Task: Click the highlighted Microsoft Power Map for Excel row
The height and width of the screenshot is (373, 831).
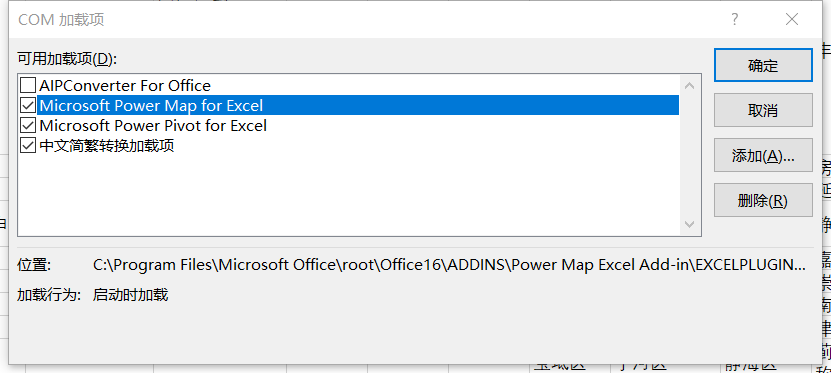Action: [358, 105]
